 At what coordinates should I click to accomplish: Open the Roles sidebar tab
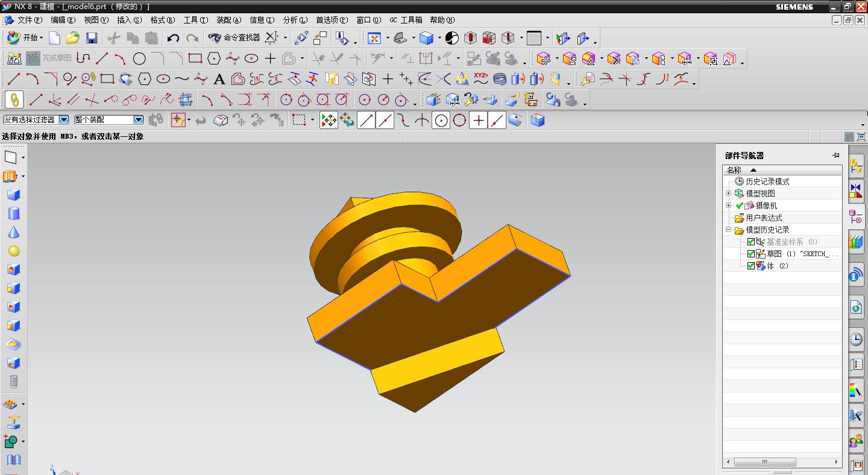point(856,442)
